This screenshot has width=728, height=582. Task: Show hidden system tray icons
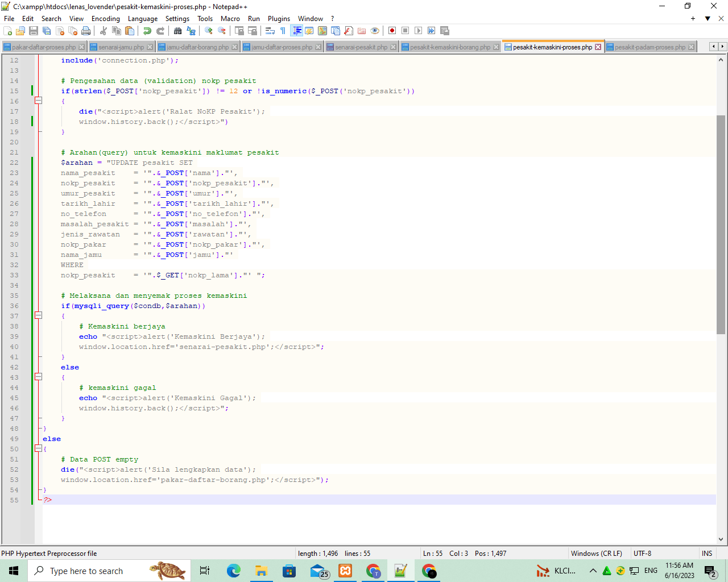click(x=593, y=571)
